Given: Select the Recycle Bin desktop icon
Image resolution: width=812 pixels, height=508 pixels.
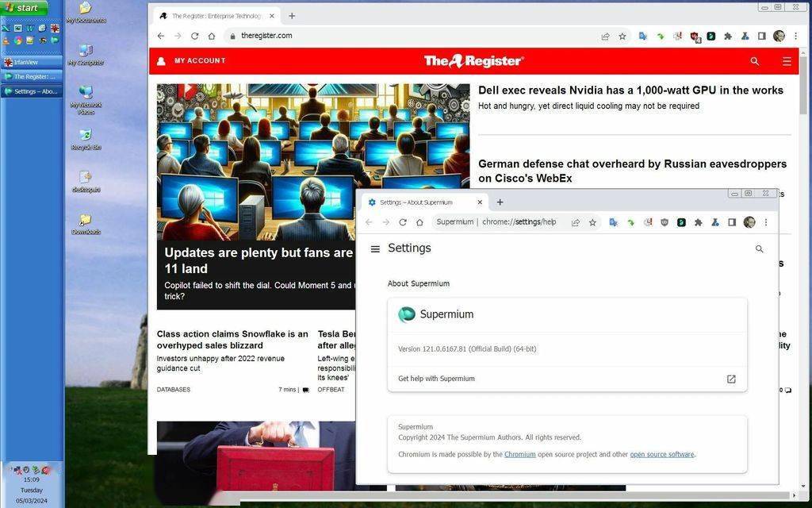Looking at the screenshot, I should 86,140.
